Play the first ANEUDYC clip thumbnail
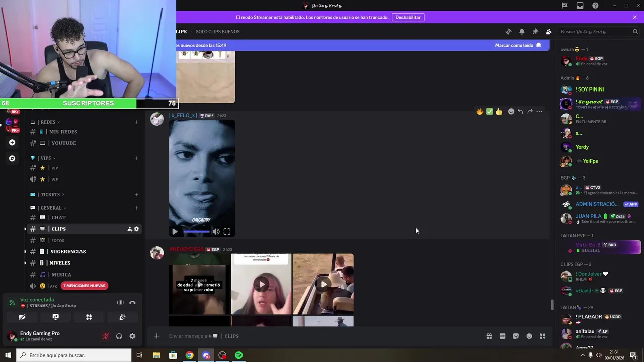The height and width of the screenshot is (362, 644). tap(199, 284)
